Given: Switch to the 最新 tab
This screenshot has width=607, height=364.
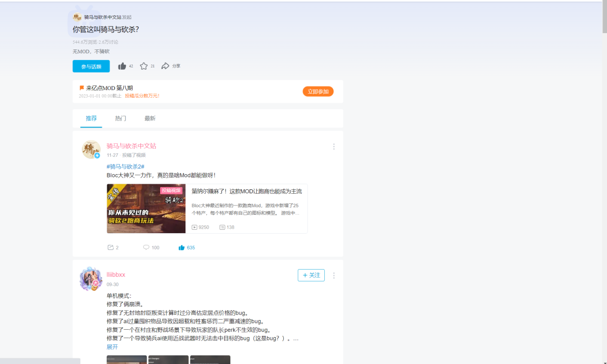Looking at the screenshot, I should (149, 119).
